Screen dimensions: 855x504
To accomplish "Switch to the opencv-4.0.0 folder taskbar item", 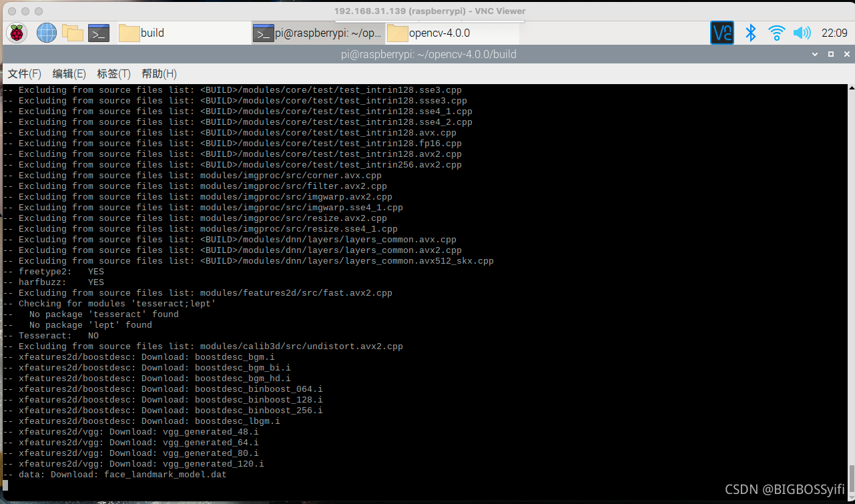I will coord(452,33).
